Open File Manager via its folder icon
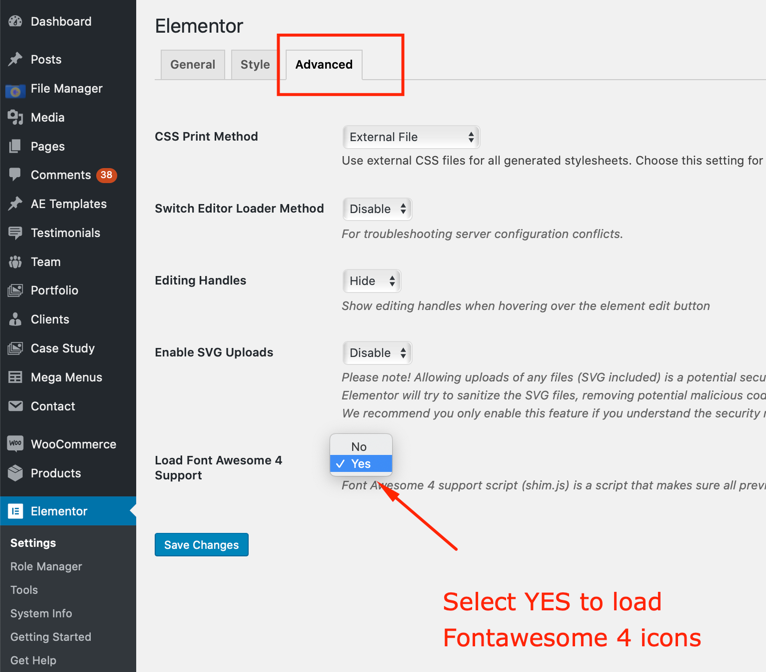The image size is (766, 672). click(15, 89)
